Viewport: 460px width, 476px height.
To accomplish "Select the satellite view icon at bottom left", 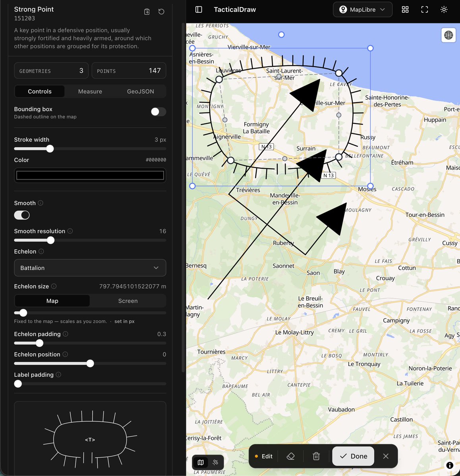I will tap(215, 463).
